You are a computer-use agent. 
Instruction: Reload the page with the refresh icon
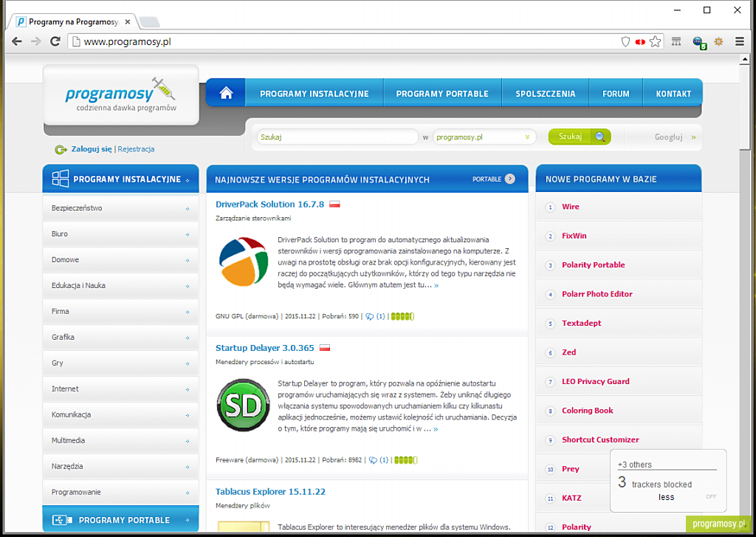[55, 41]
